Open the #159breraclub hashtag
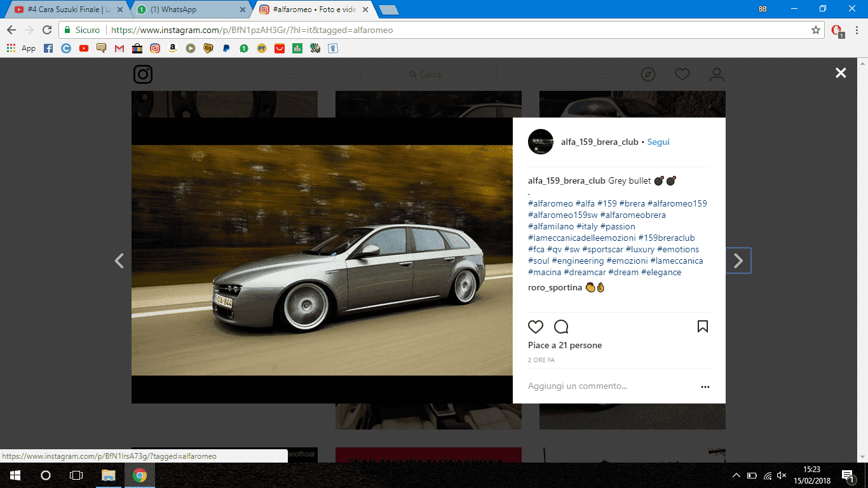Image resolution: width=868 pixels, height=488 pixels. pyautogui.click(x=667, y=238)
